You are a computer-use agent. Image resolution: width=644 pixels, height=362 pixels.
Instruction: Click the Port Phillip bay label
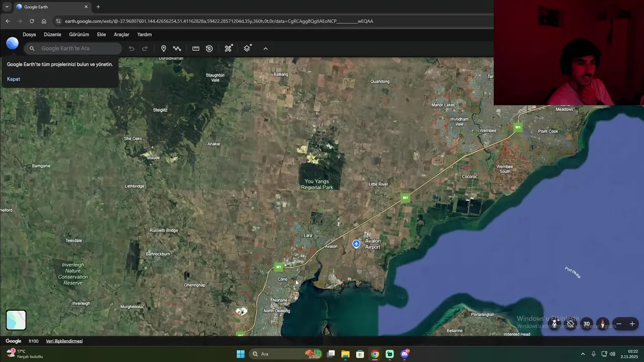[573, 273]
